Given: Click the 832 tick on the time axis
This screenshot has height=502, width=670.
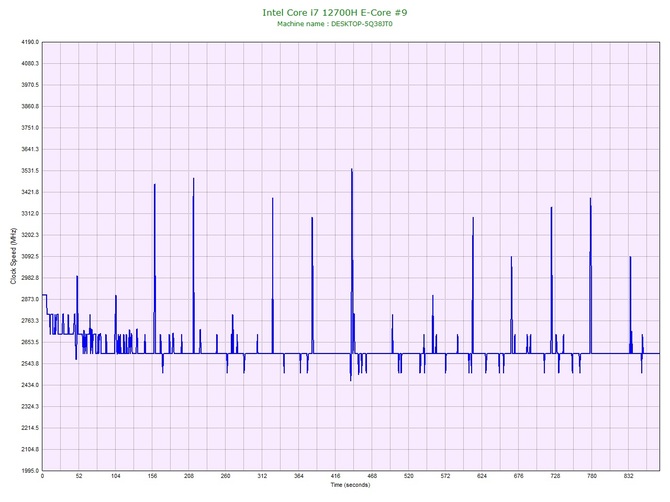Looking at the screenshot, I should tap(629, 476).
